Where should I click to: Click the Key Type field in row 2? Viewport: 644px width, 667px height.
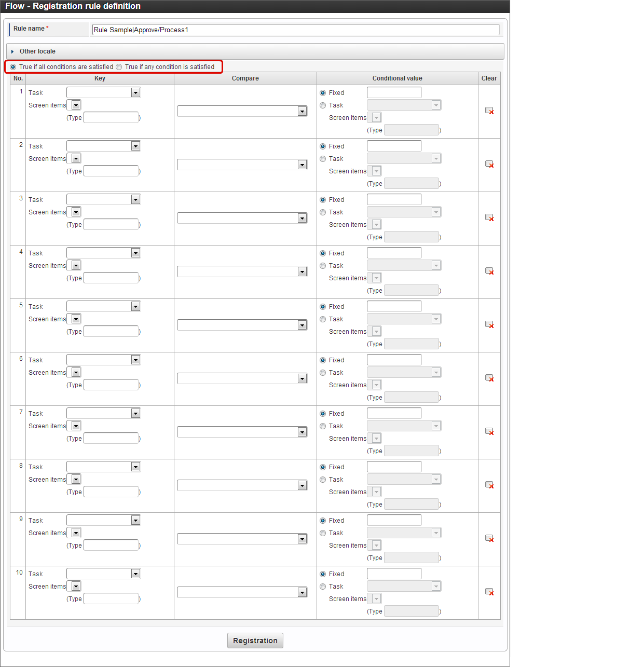pyautogui.click(x=111, y=171)
